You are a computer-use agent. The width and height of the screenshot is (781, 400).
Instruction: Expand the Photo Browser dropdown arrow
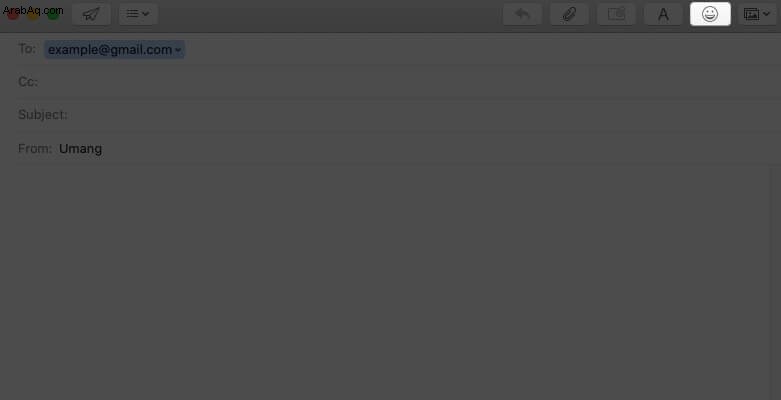(x=766, y=14)
